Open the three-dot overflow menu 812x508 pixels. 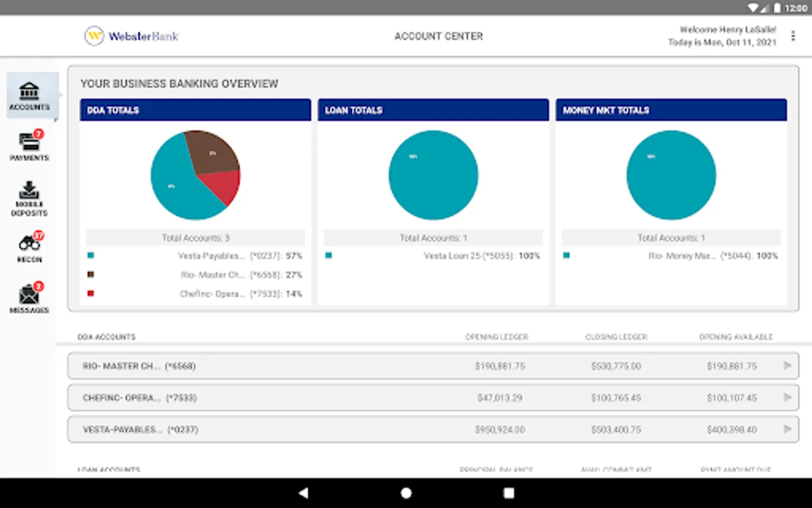point(793,36)
